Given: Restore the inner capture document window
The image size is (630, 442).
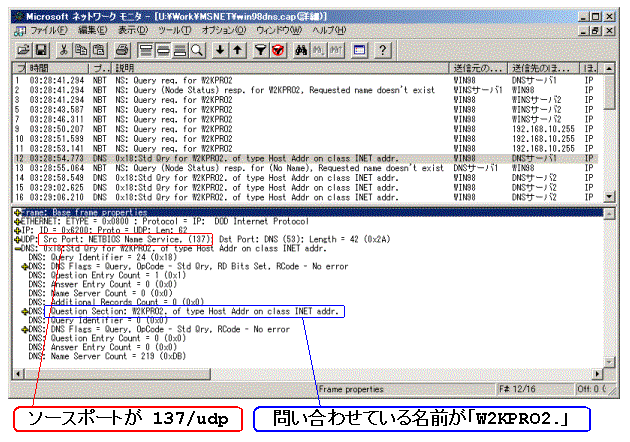Looking at the screenshot, I should pos(596,31).
